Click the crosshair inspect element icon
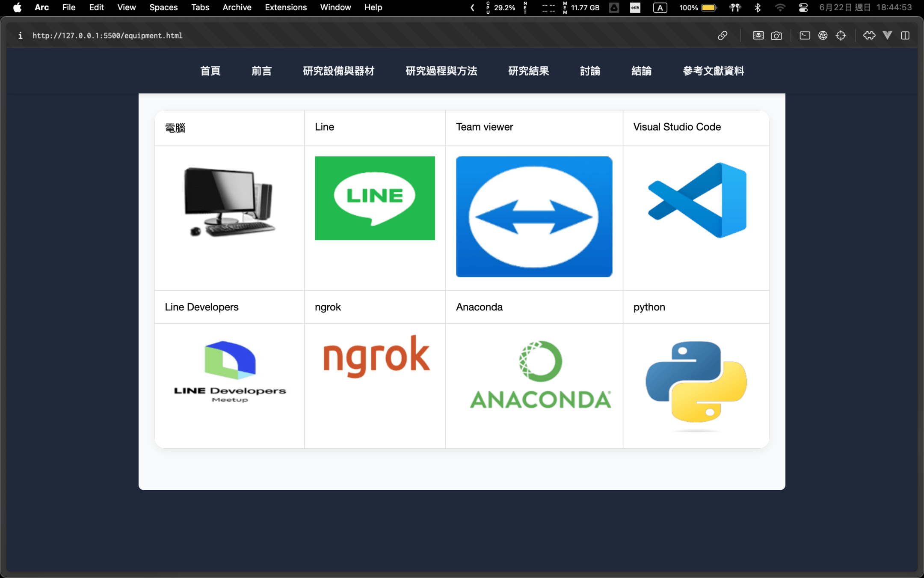Image resolution: width=924 pixels, height=578 pixels. coord(841,36)
